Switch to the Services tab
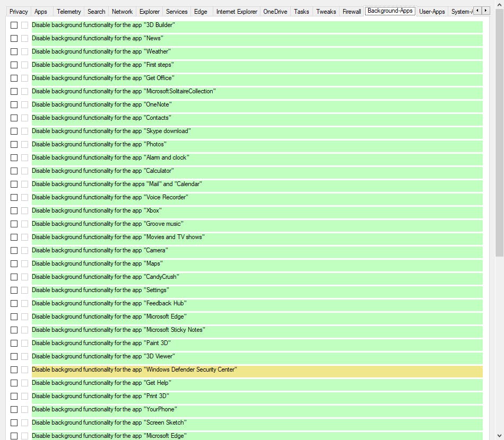 tap(177, 12)
